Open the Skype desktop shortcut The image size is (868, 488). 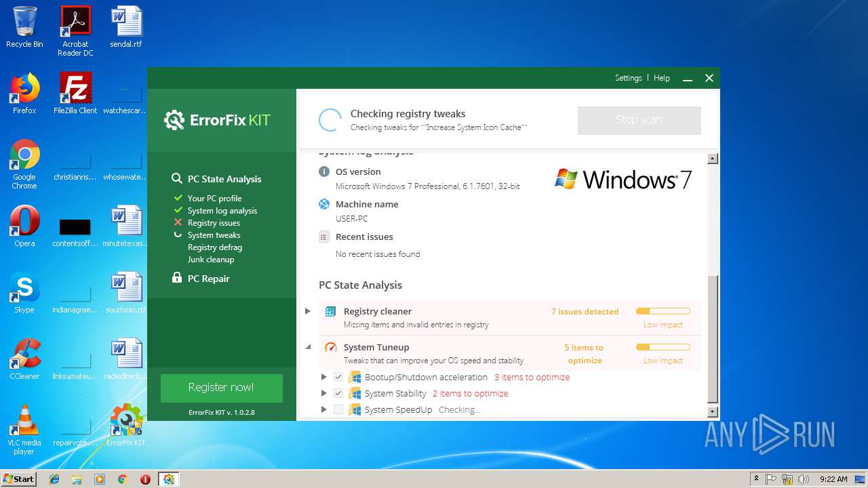24,292
